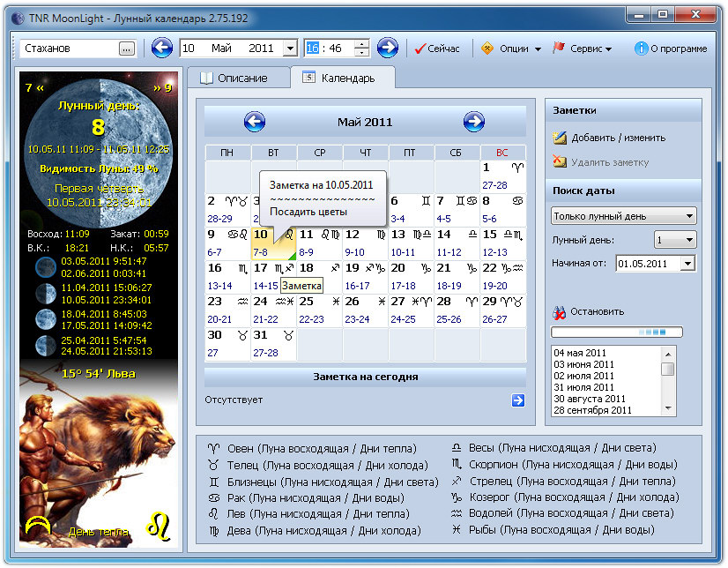Click Стрелец legend symbol
This screenshot has width=728, height=568.
click(x=457, y=482)
